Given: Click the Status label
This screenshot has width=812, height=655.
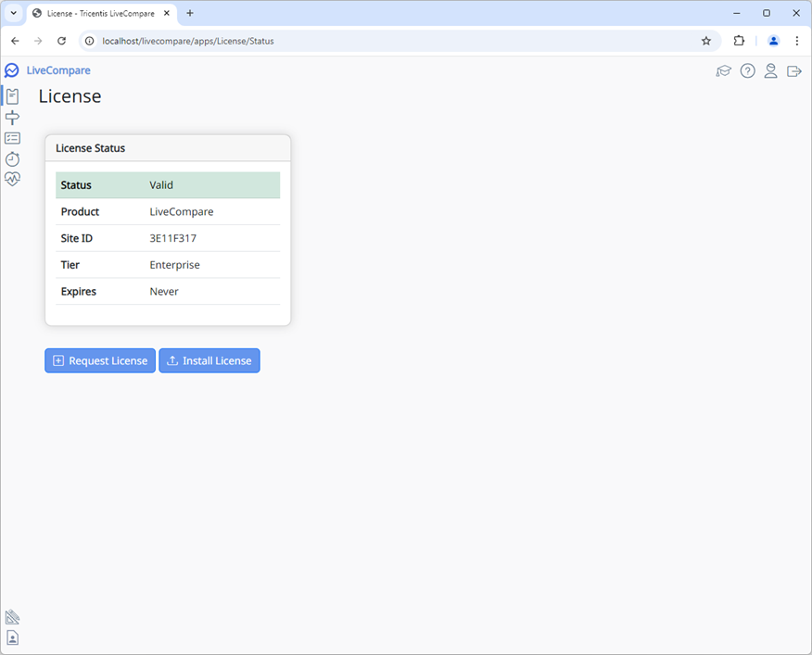Looking at the screenshot, I should point(76,185).
